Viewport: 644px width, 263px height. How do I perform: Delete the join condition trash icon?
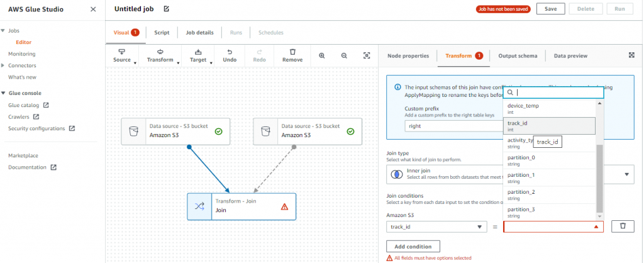[x=623, y=227]
